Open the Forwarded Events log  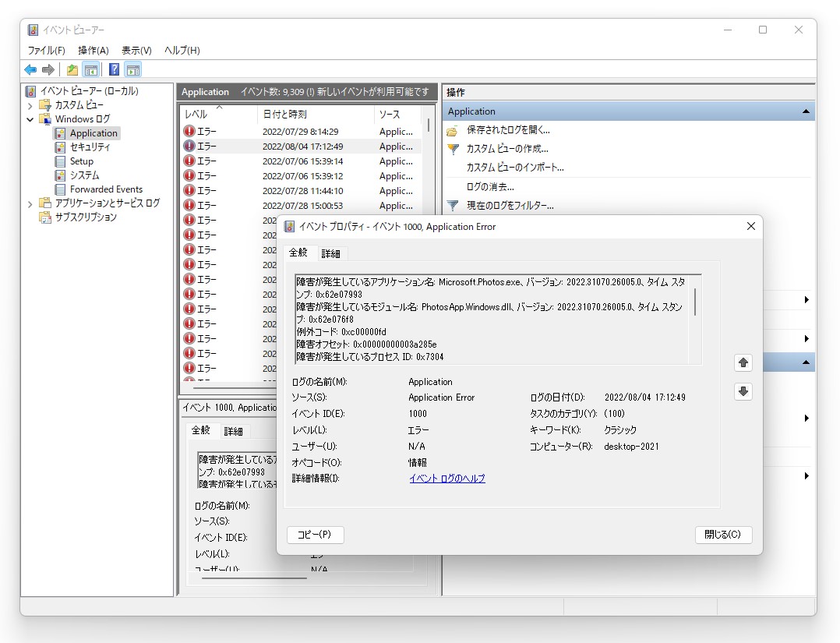point(106,189)
